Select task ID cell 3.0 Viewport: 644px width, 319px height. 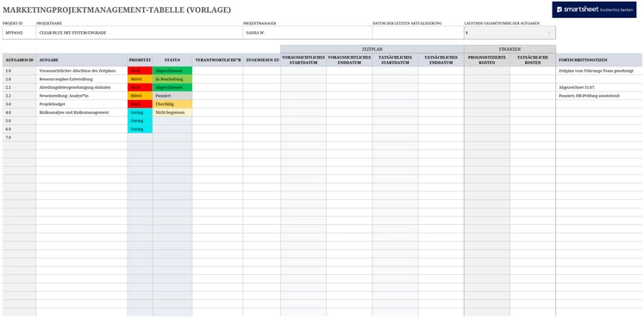click(19, 103)
